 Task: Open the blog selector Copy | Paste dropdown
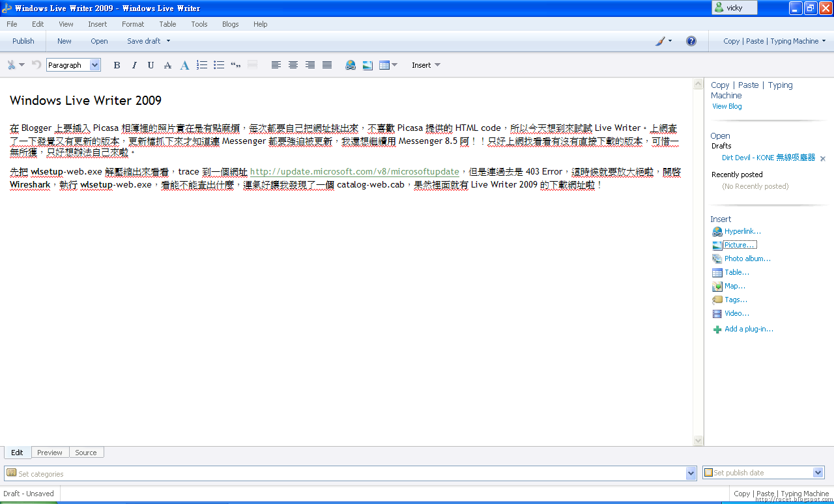click(774, 41)
